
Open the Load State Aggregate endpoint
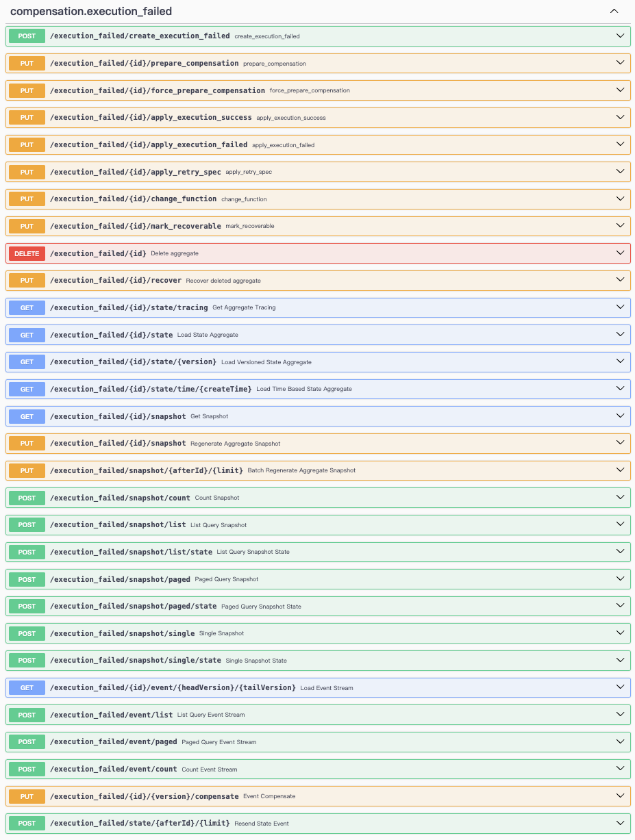620,335
